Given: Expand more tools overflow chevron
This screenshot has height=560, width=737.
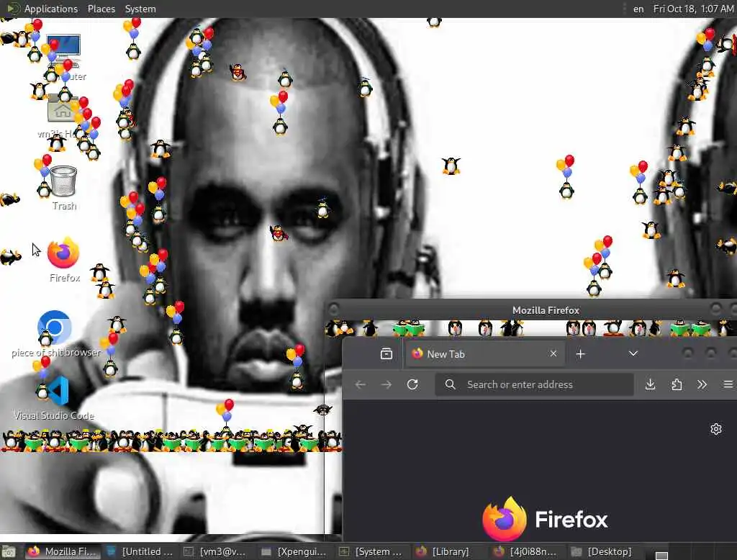Looking at the screenshot, I should pos(702,384).
